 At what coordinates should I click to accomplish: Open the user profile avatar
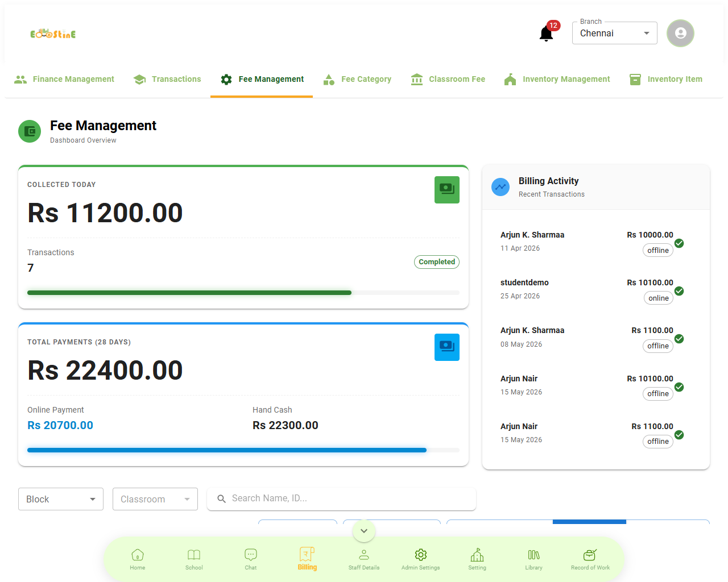(x=680, y=34)
